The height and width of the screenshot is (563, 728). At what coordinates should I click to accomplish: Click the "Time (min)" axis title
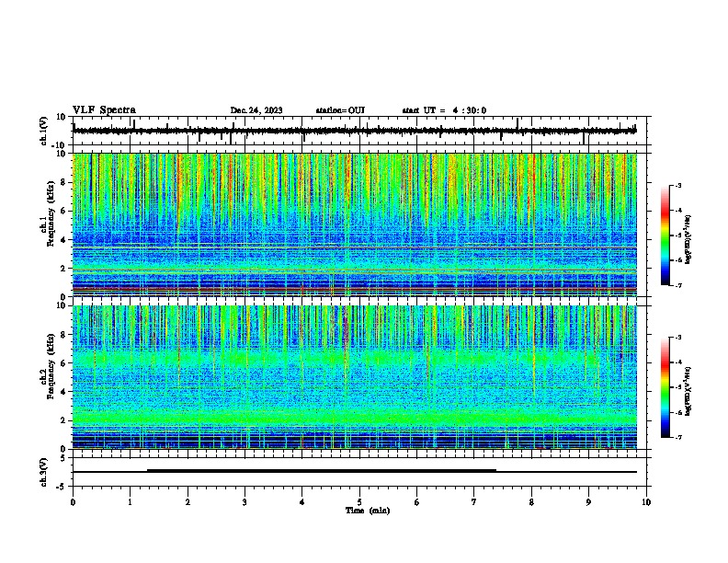pos(368,511)
